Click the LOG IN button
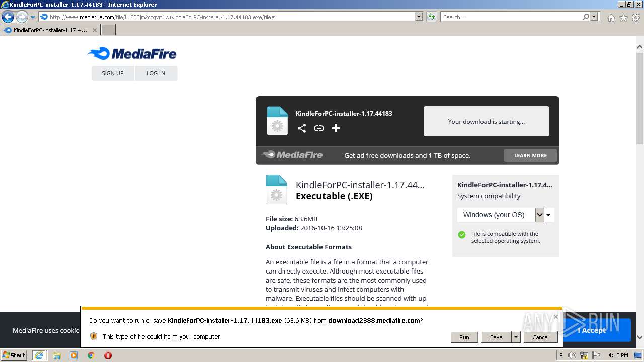644x362 pixels. (x=156, y=73)
